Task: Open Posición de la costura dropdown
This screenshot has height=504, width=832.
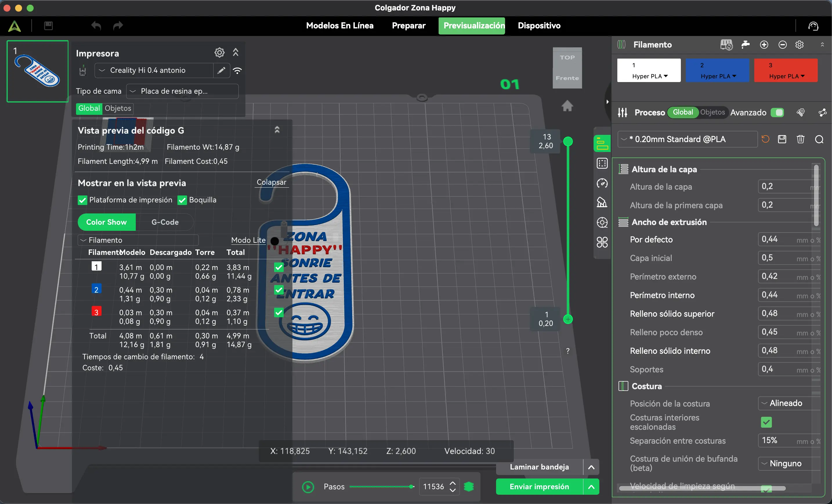Action: 789,403
